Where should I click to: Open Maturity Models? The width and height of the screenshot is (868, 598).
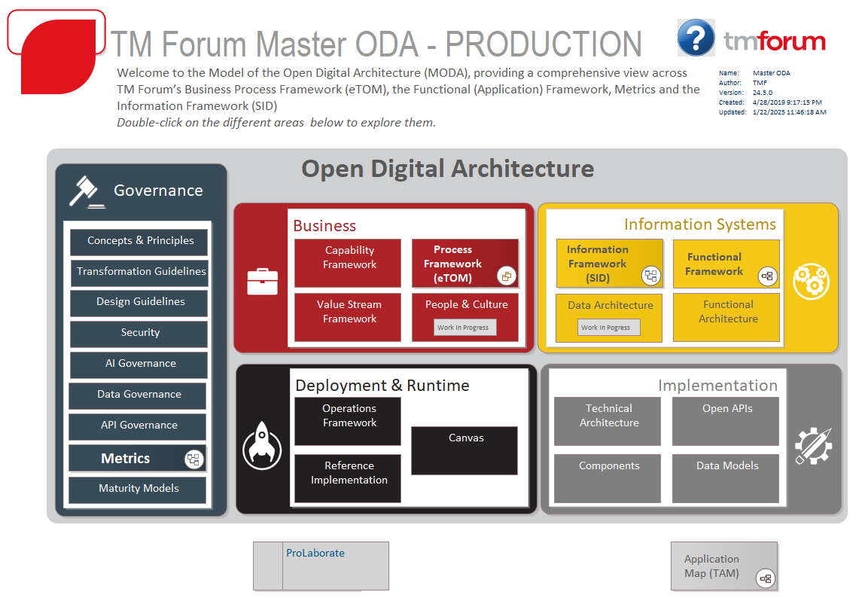click(x=137, y=490)
